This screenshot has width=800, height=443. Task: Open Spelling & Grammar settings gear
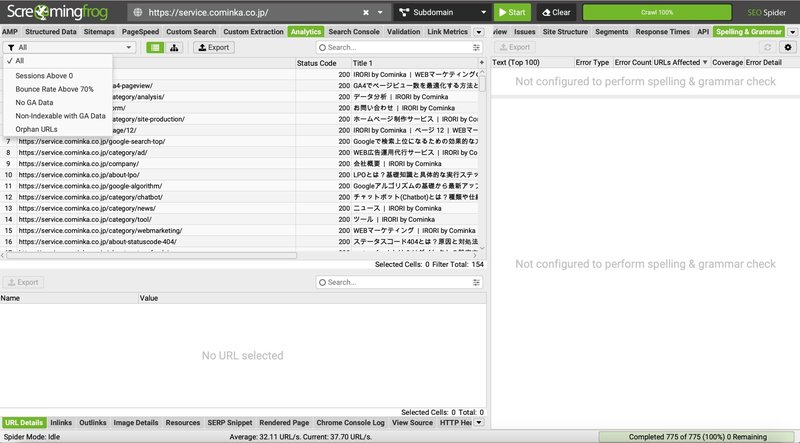point(788,47)
